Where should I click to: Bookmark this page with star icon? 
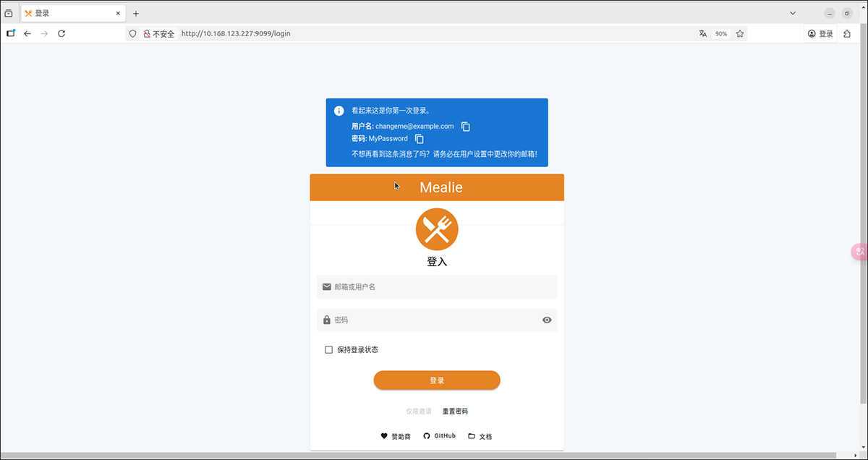pyautogui.click(x=740, y=34)
